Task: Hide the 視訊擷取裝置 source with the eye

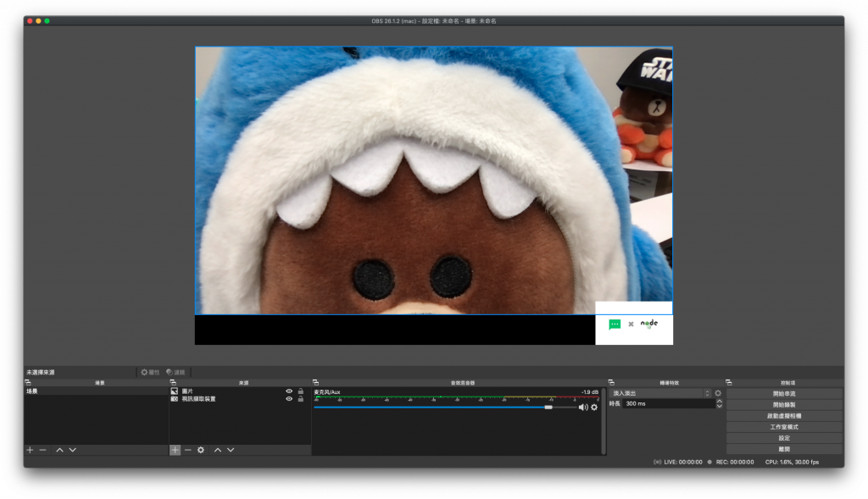Action: pyautogui.click(x=289, y=399)
